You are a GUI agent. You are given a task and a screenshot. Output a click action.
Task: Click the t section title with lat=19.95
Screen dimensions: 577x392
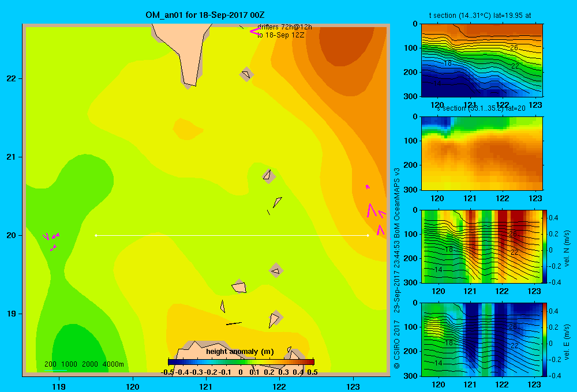(x=480, y=16)
